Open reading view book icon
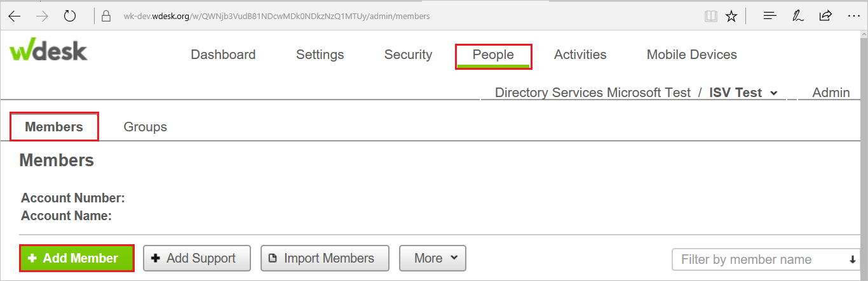The height and width of the screenshot is (281, 868). tap(711, 16)
